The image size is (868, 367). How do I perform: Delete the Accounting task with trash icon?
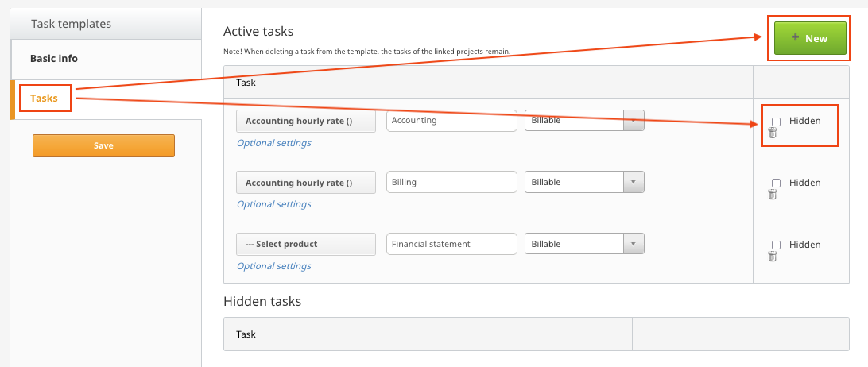pos(772,133)
